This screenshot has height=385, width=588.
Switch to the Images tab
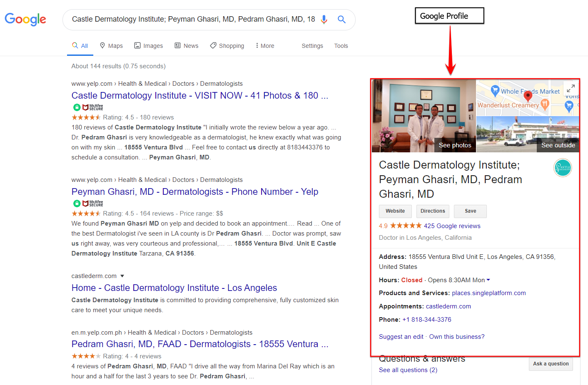[x=149, y=46]
